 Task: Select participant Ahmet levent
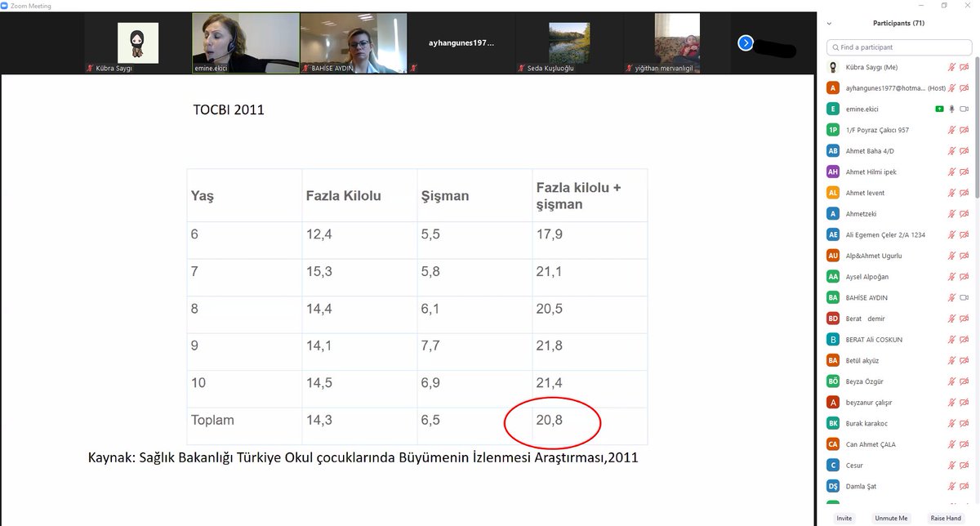point(898,193)
